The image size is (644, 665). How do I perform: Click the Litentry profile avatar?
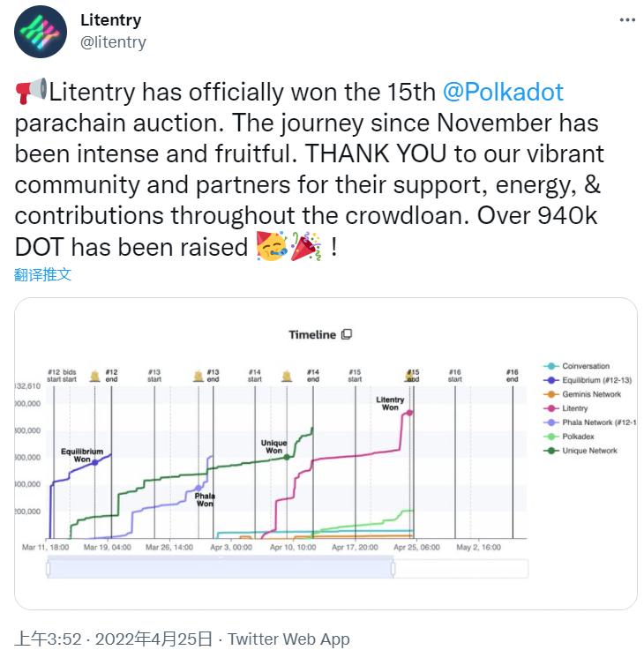click(x=41, y=31)
